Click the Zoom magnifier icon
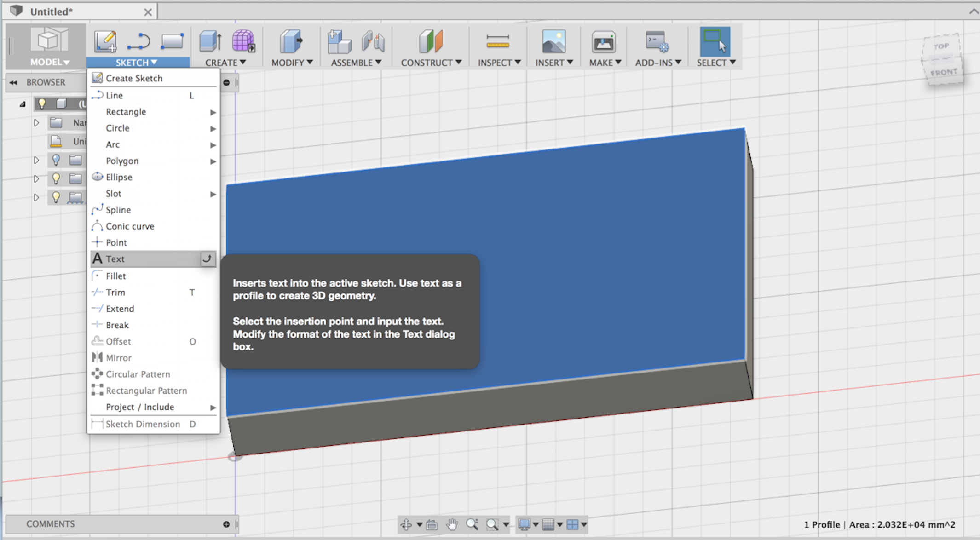The height and width of the screenshot is (540, 980). [472, 524]
